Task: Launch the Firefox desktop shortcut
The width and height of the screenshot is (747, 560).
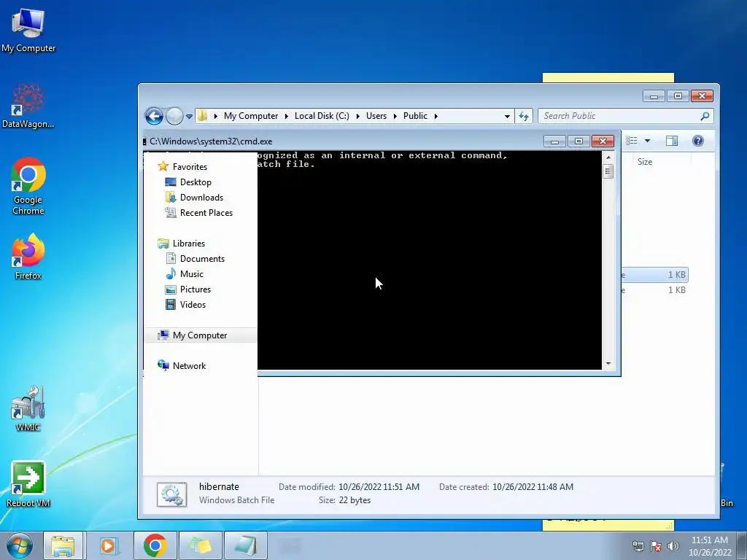Action: pos(28,256)
